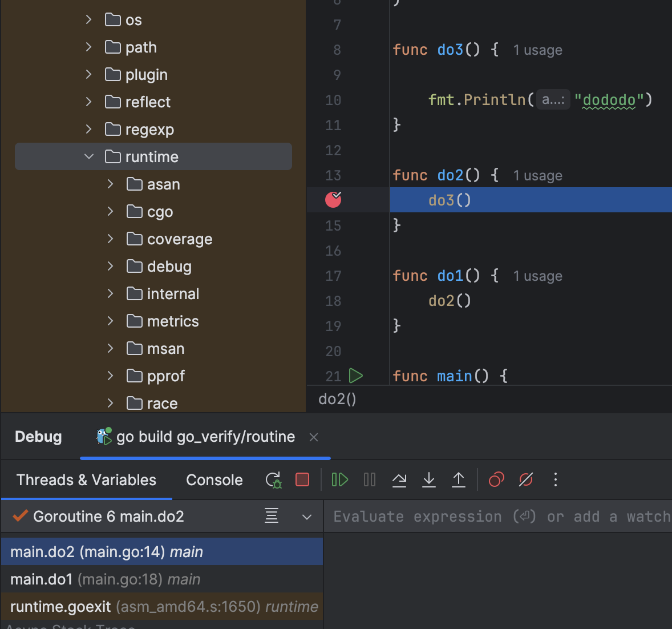
Task: Click the a...: parameter hint in Println
Action: click(x=553, y=99)
